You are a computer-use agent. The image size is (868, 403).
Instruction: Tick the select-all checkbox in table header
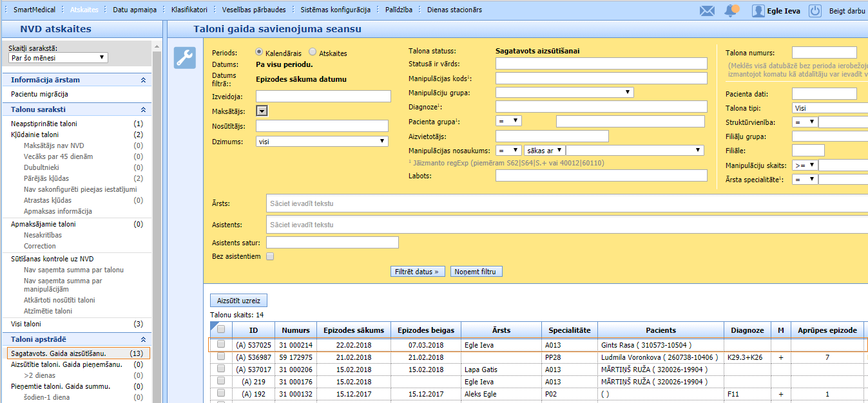click(x=221, y=330)
